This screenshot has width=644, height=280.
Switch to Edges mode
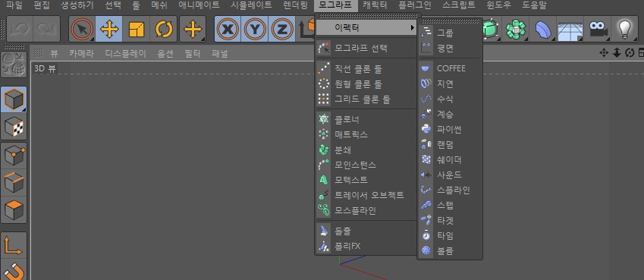point(14,183)
